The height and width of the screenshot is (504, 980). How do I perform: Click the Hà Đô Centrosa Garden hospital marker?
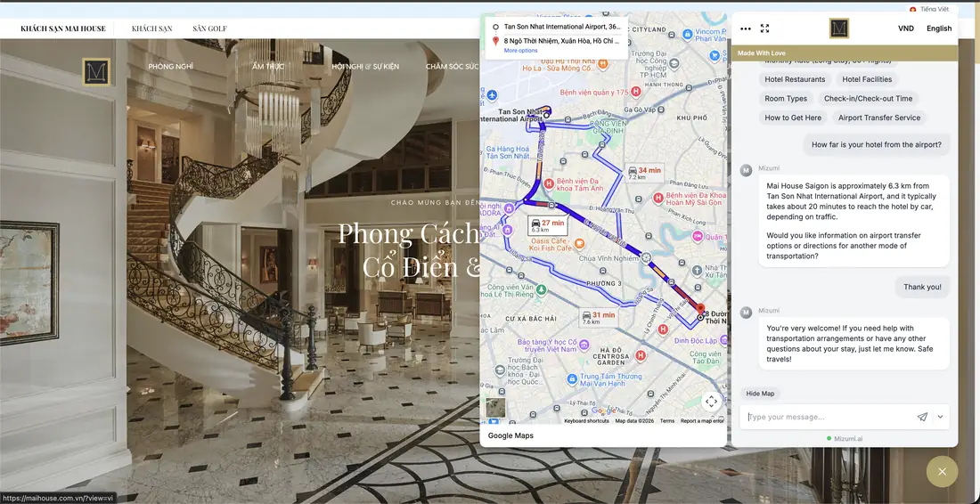point(640,355)
